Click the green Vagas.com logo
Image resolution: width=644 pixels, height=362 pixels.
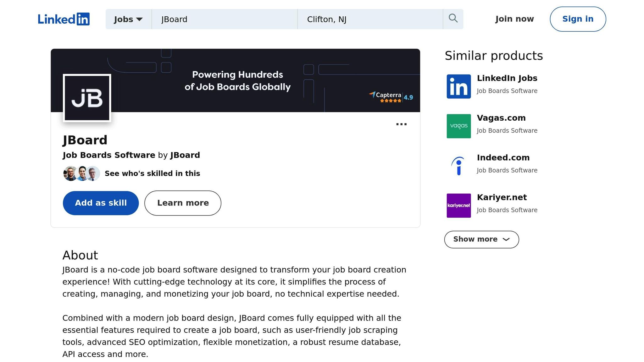pos(458,126)
